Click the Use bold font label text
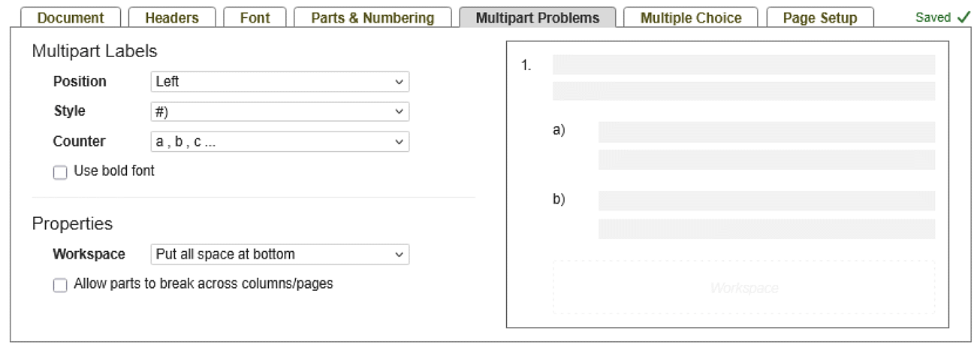The image size is (980, 351). click(114, 171)
